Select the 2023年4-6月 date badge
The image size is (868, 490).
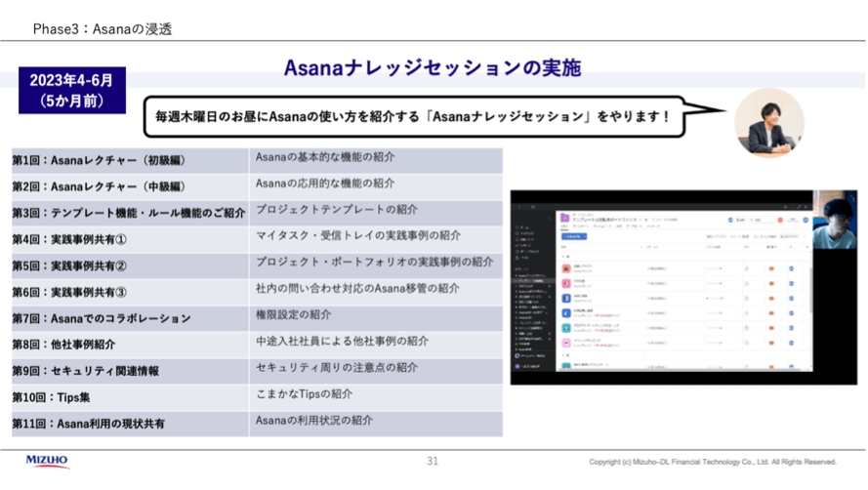point(72,90)
